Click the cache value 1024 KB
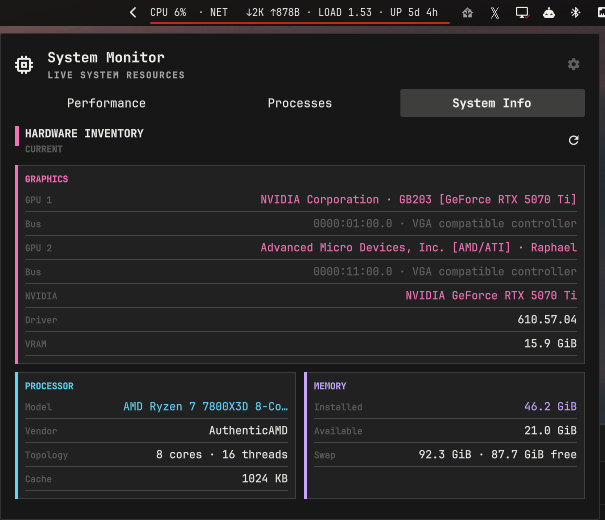This screenshot has height=520, width=605. [x=264, y=478]
